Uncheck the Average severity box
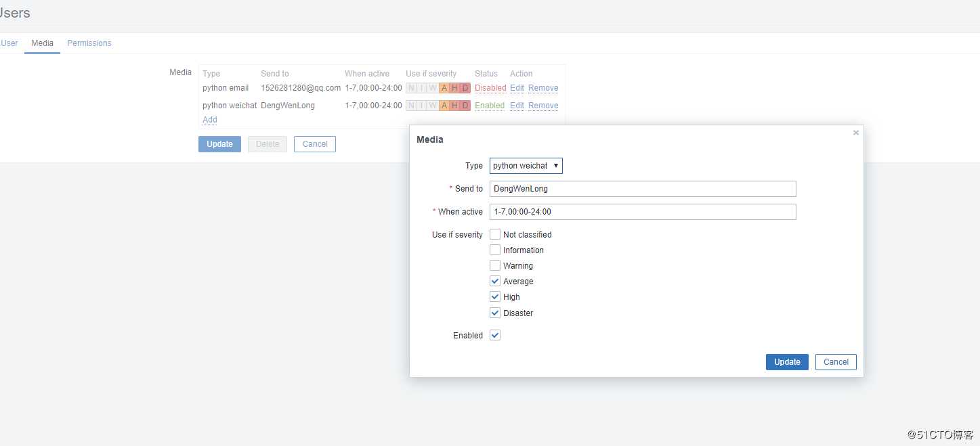This screenshot has width=980, height=446. coord(495,281)
